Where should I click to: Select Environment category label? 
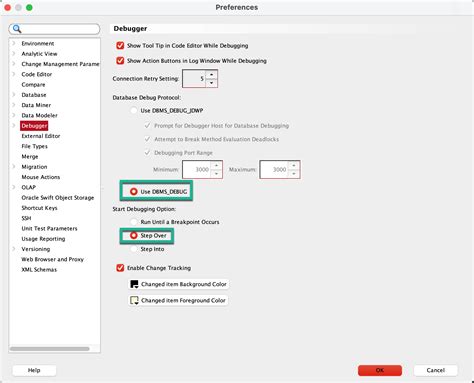tap(38, 43)
